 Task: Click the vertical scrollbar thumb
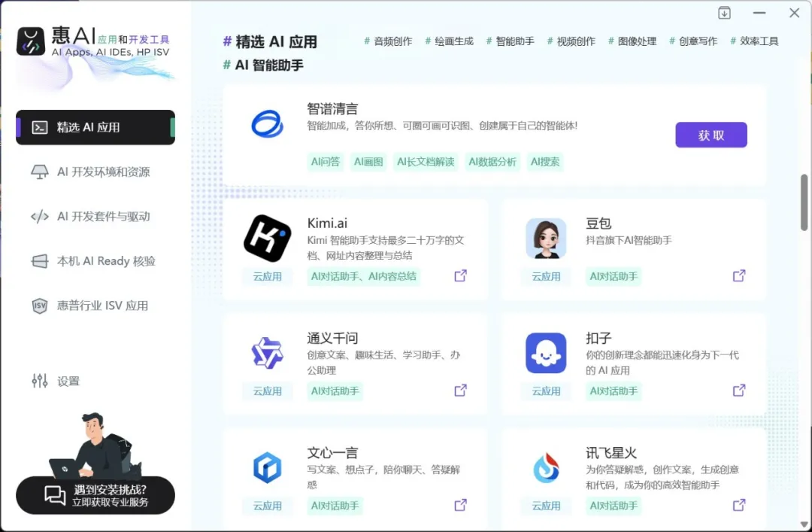click(x=804, y=202)
